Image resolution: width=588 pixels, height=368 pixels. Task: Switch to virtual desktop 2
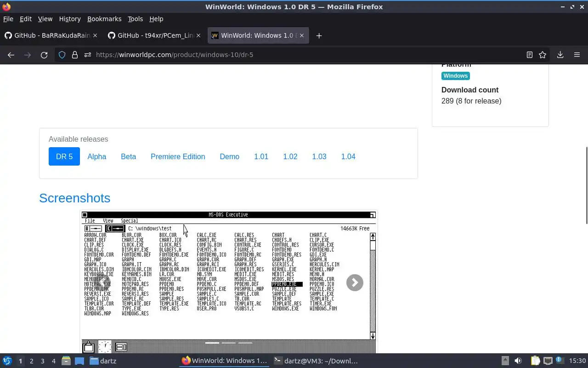pyautogui.click(x=32, y=361)
